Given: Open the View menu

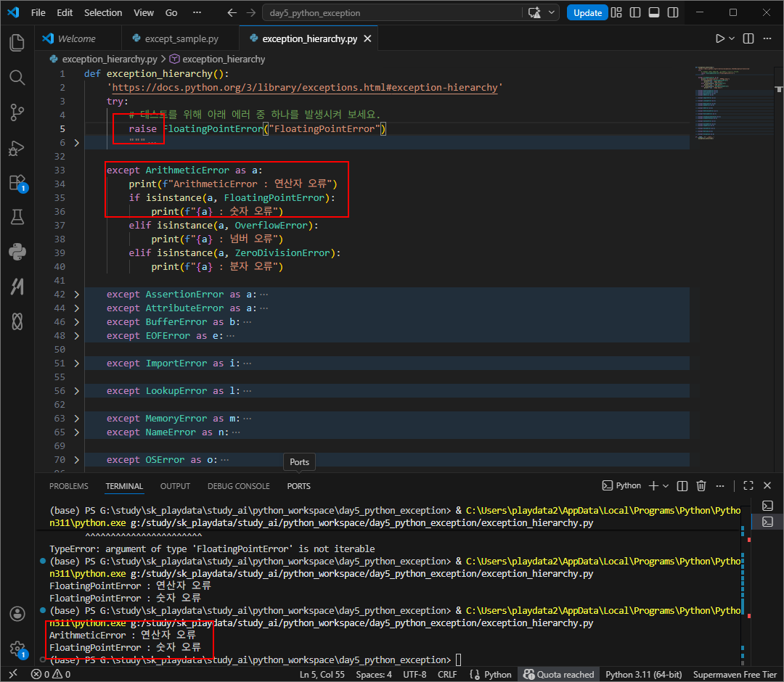Looking at the screenshot, I should click(144, 13).
